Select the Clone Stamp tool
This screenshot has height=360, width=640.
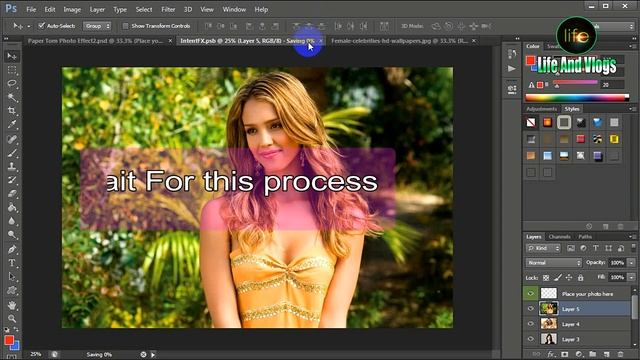point(12,167)
